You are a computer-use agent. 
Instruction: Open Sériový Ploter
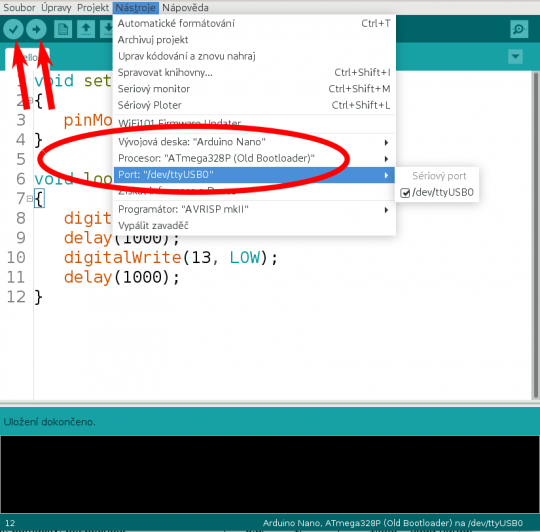click(x=254, y=105)
